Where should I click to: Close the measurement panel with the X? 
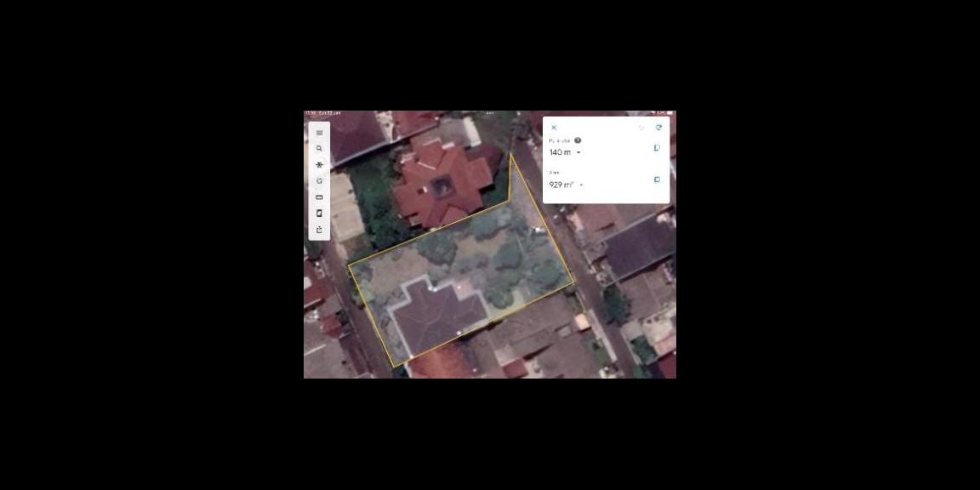(554, 128)
